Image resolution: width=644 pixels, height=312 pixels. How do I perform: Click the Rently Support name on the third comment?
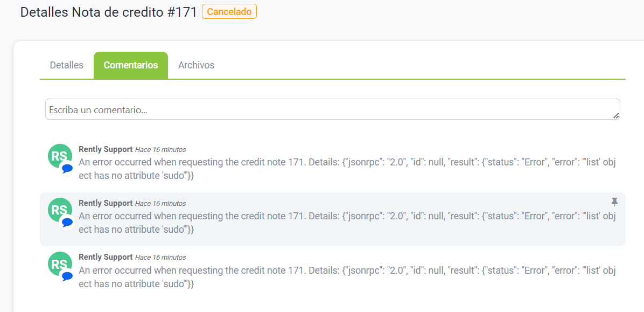[x=106, y=257]
